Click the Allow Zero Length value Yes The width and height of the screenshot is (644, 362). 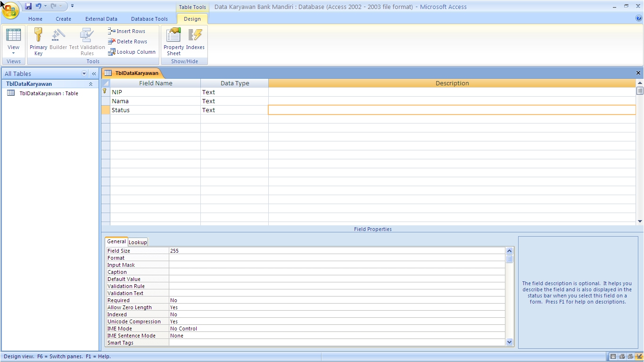pos(337,307)
